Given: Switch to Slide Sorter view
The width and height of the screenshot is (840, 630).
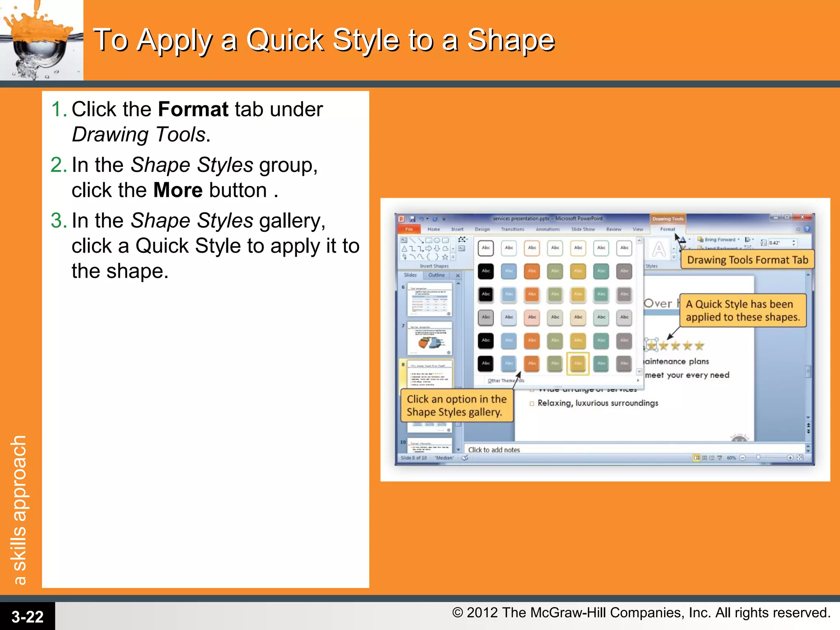Looking at the screenshot, I should coord(704,458).
